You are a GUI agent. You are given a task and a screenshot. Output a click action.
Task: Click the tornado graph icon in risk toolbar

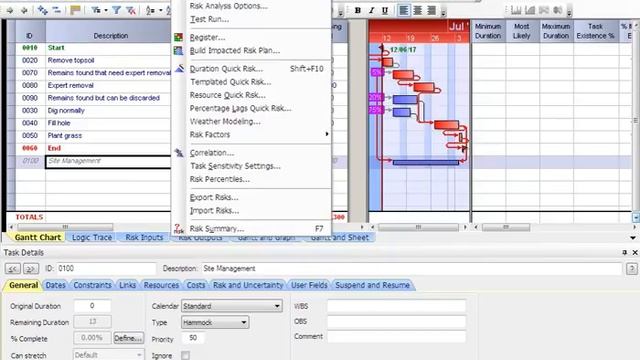tap(544, 10)
